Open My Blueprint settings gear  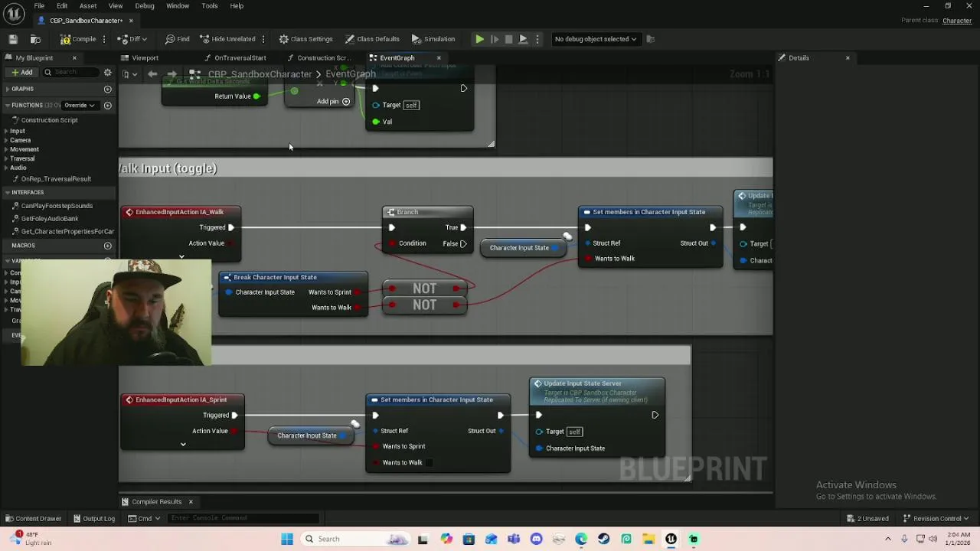pyautogui.click(x=107, y=73)
